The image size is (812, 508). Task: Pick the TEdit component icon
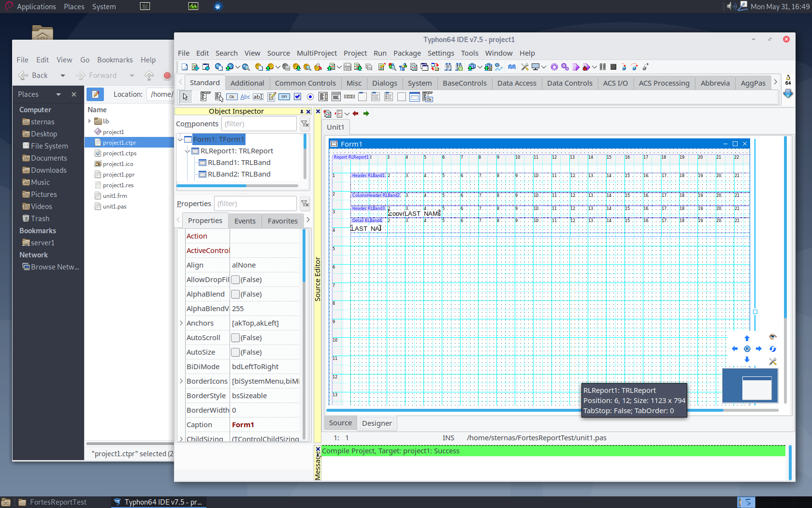258,97
